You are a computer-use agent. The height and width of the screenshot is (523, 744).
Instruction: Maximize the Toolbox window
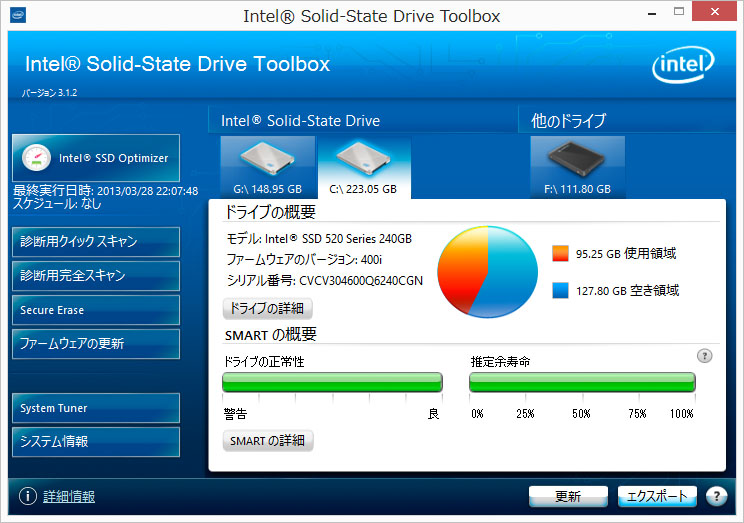pos(679,12)
